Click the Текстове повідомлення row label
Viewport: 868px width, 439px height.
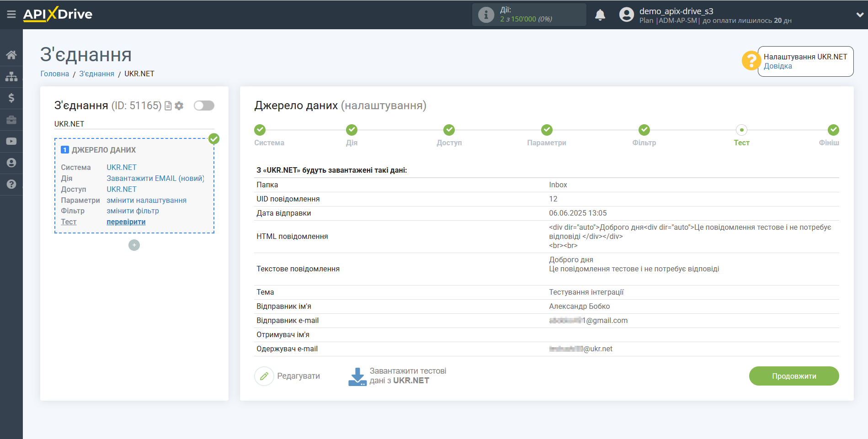pos(298,269)
